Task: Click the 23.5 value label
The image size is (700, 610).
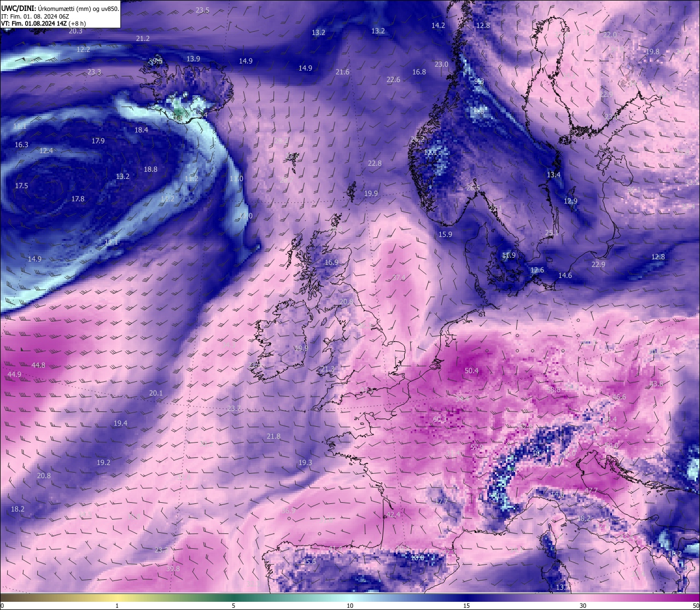Action: point(202,10)
